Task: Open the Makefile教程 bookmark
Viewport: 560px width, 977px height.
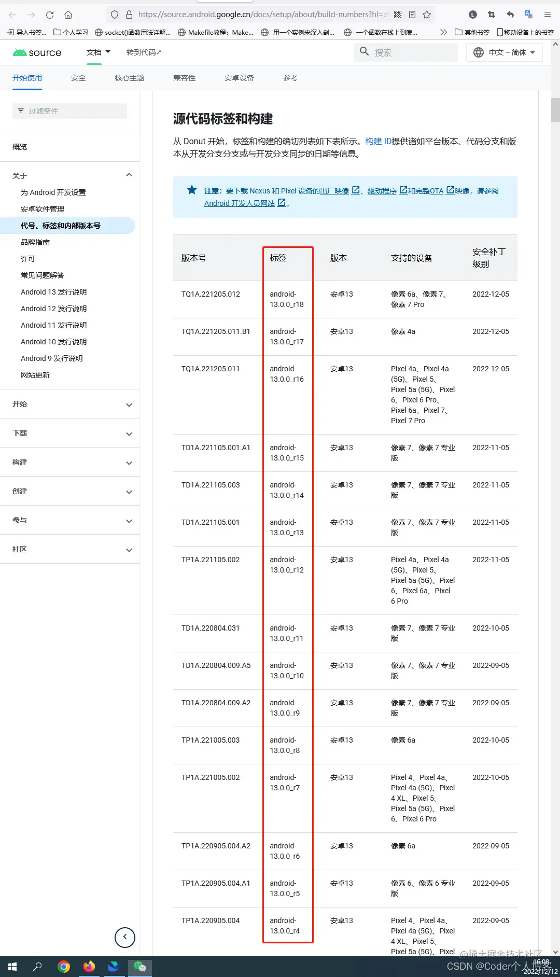Action: click(x=216, y=32)
